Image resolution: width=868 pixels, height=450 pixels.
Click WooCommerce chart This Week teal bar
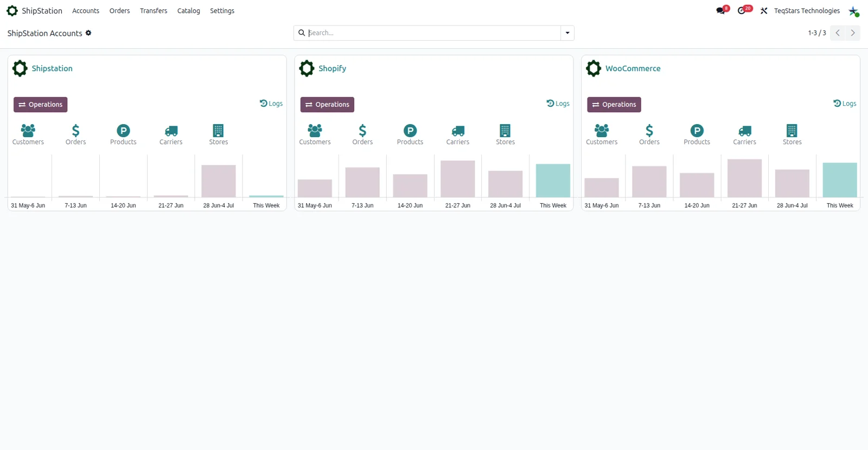pos(840,180)
